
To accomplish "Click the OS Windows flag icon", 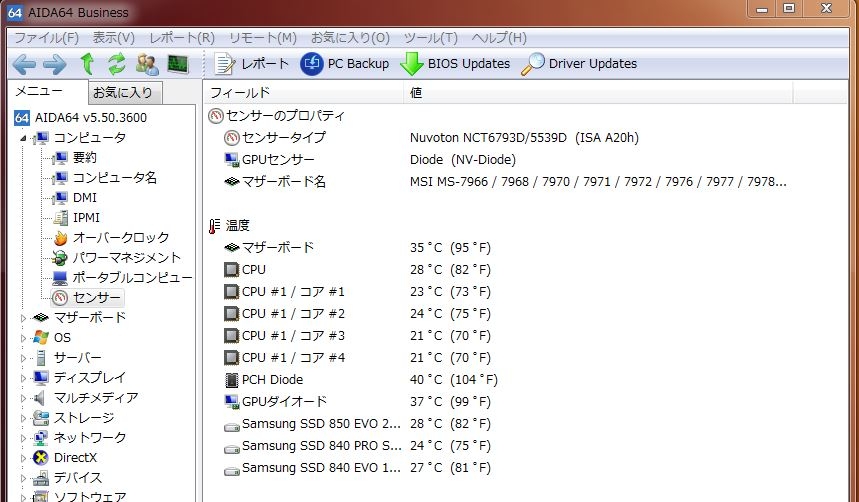I will pyautogui.click(x=41, y=338).
